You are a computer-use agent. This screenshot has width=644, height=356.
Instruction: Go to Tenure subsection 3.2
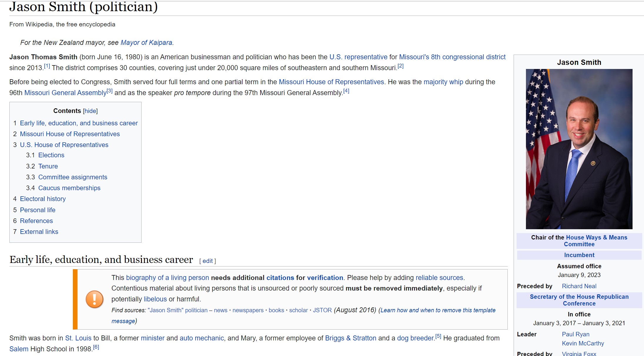48,166
